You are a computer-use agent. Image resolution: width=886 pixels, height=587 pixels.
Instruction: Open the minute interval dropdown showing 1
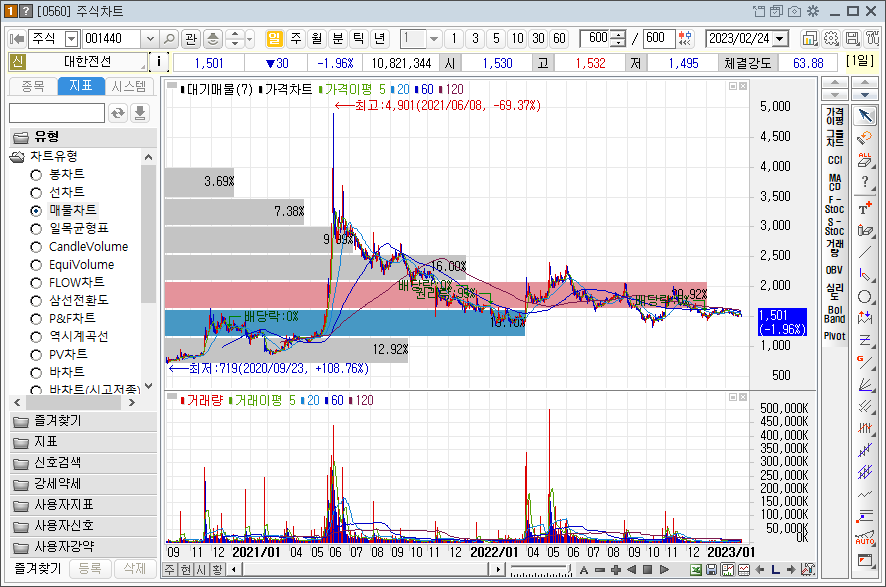(x=433, y=38)
